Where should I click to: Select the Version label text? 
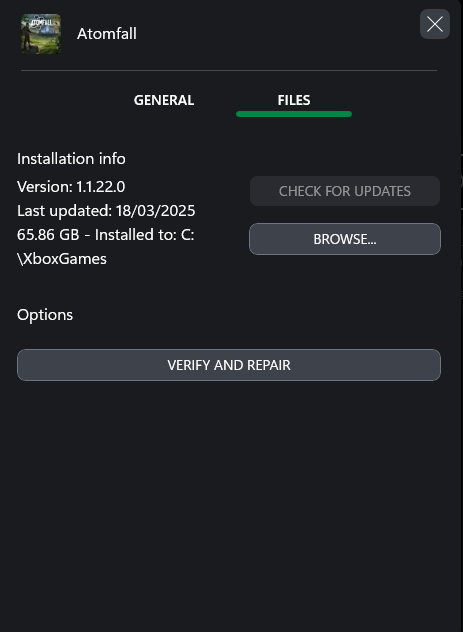[x=45, y=187]
